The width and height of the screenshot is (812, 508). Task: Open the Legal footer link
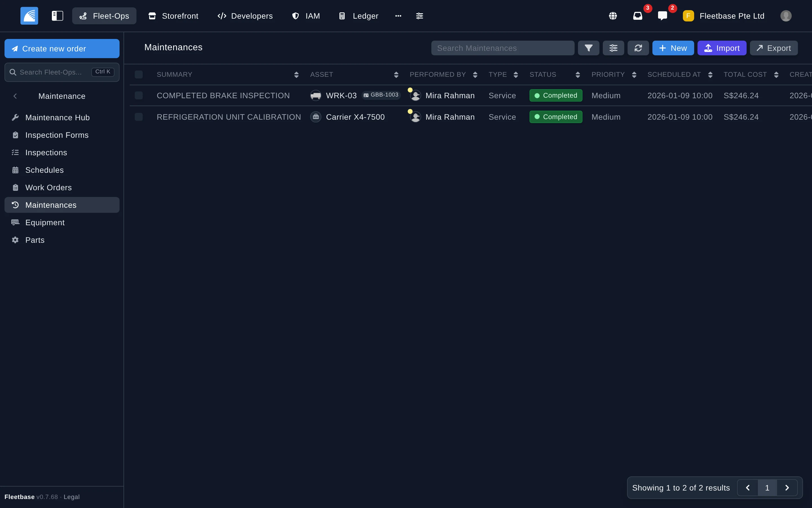[71, 497]
